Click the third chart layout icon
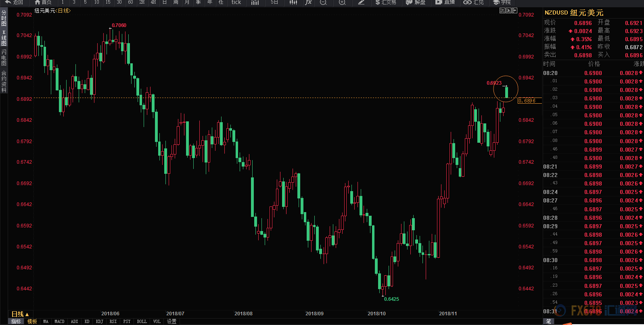This screenshot has width=644, height=325. tap(514, 10)
